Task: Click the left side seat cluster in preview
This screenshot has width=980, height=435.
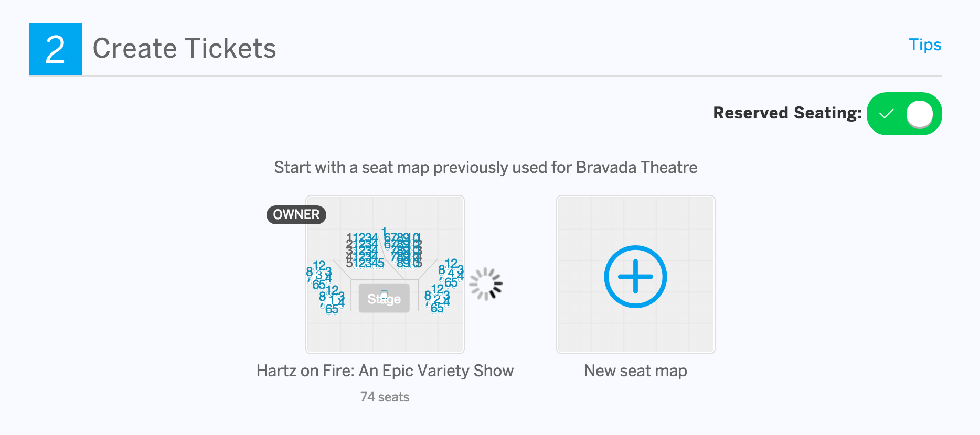Action: point(326,287)
